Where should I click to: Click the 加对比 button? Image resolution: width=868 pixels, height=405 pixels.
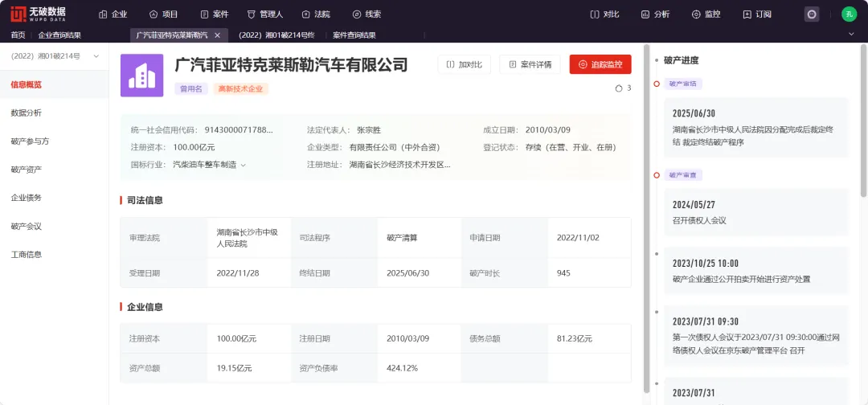[x=465, y=64]
